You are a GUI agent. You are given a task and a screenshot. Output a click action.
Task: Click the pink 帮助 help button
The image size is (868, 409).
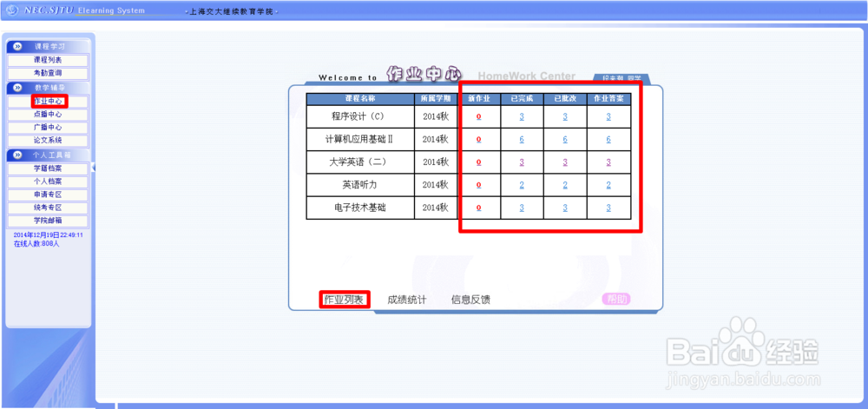[x=616, y=300]
